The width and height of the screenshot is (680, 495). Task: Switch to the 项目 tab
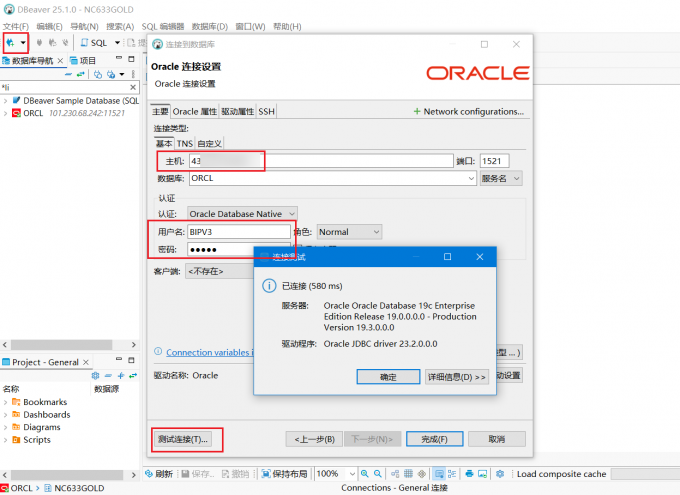pos(83,61)
